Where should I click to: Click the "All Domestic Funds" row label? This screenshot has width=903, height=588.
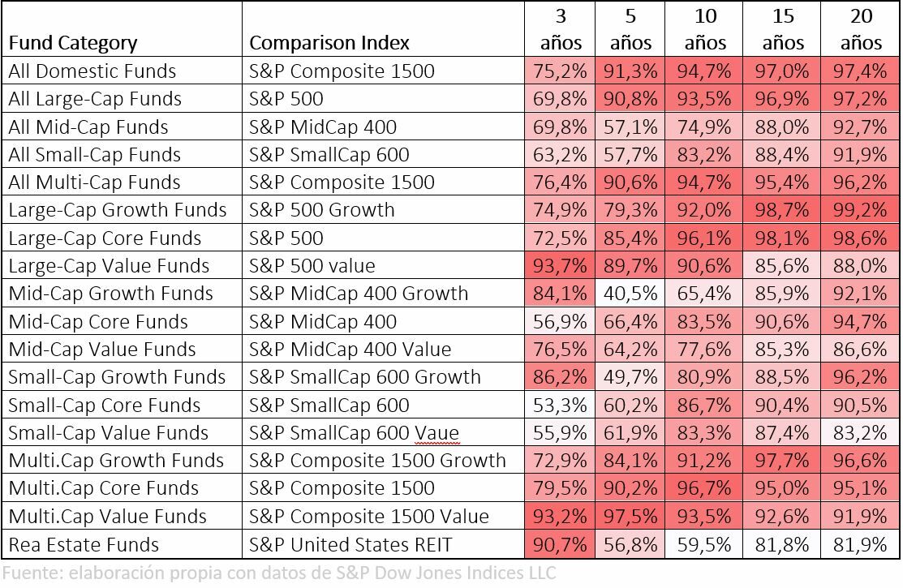pos(92,71)
